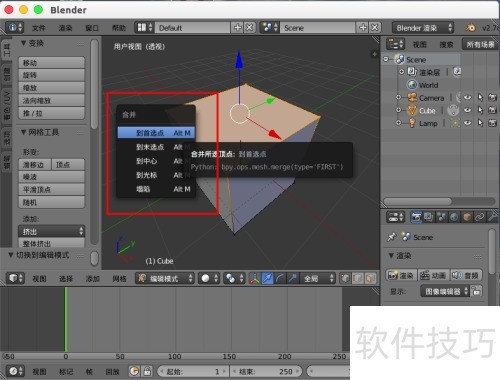This screenshot has width=500, height=380.
Task: Select the rotate manipulator arc icon
Action: pos(280,278)
